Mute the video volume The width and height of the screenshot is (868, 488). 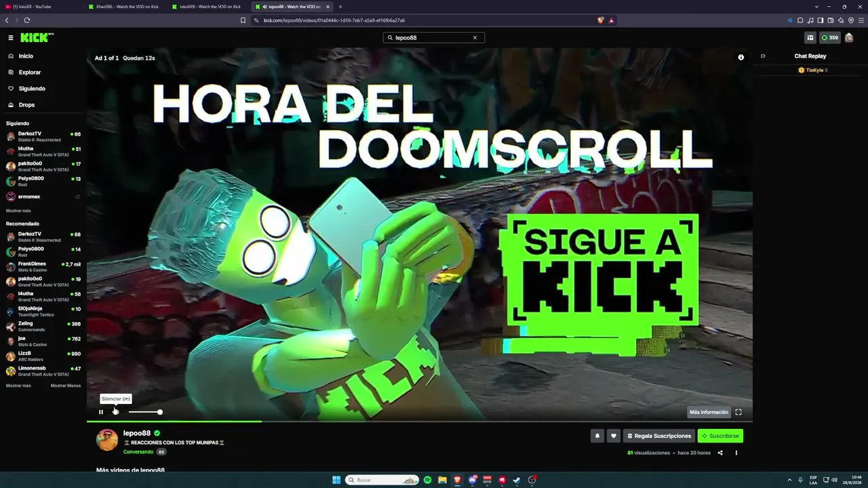[x=115, y=412]
